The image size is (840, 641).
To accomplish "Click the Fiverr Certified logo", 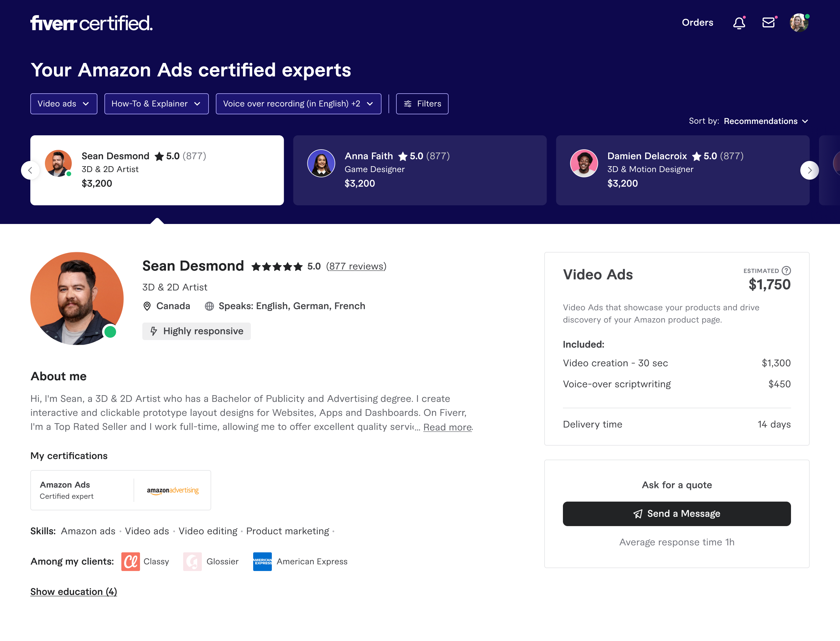I will (x=91, y=23).
